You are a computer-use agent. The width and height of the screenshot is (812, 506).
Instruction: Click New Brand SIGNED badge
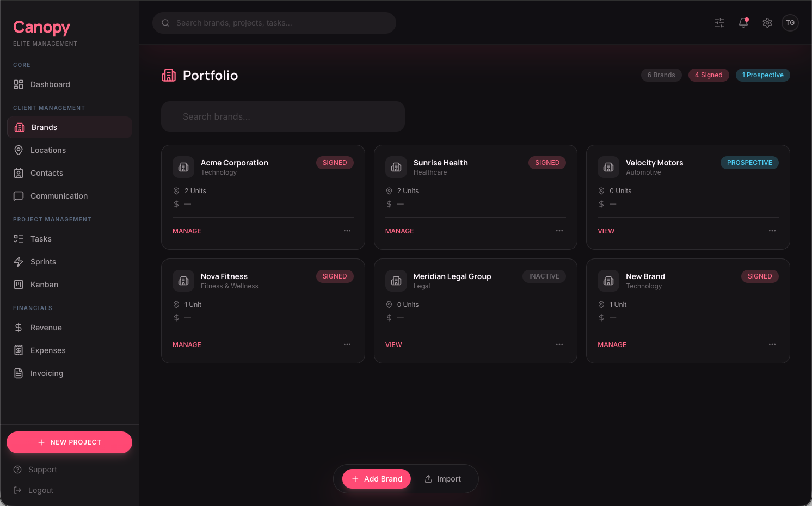pyautogui.click(x=760, y=276)
